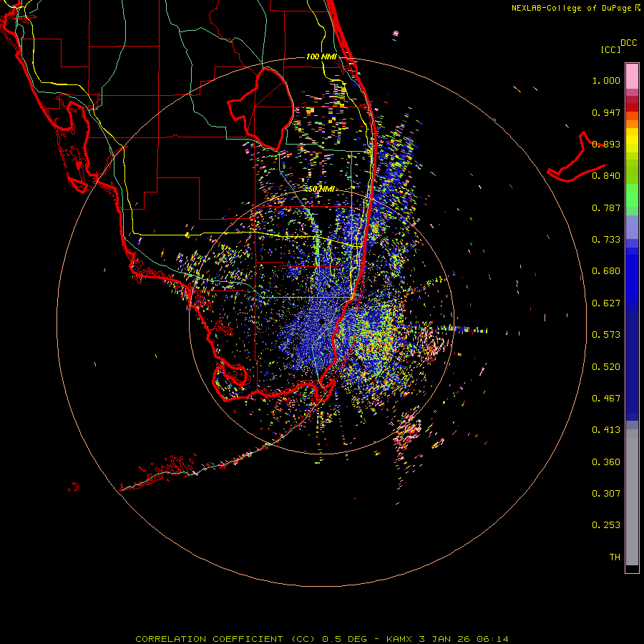Click the [CC] unit label
This screenshot has height=644, width=644.
(610, 49)
